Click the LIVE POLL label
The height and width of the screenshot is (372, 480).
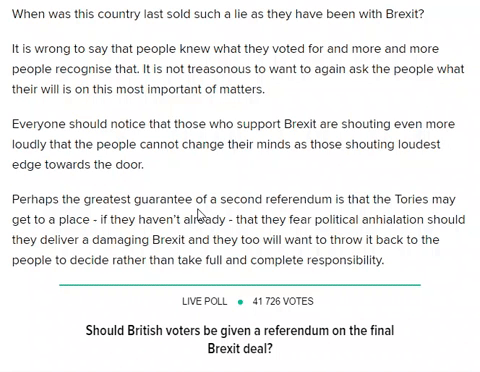point(204,301)
